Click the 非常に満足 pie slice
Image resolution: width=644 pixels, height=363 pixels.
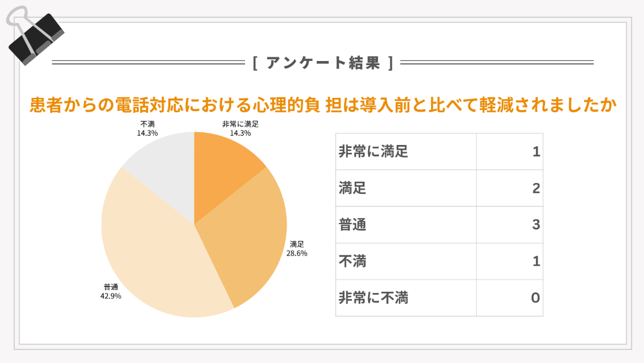point(223,171)
